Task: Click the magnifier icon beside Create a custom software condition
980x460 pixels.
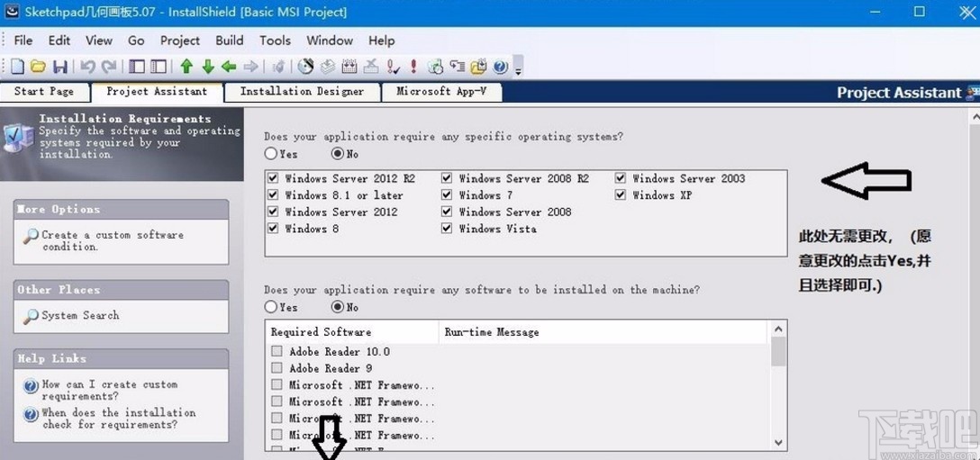Action: pyautogui.click(x=31, y=236)
